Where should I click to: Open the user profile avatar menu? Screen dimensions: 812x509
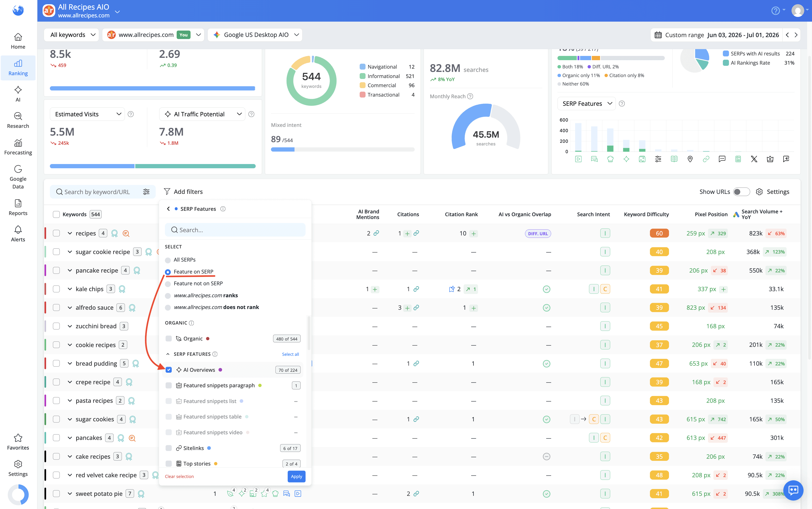click(797, 11)
